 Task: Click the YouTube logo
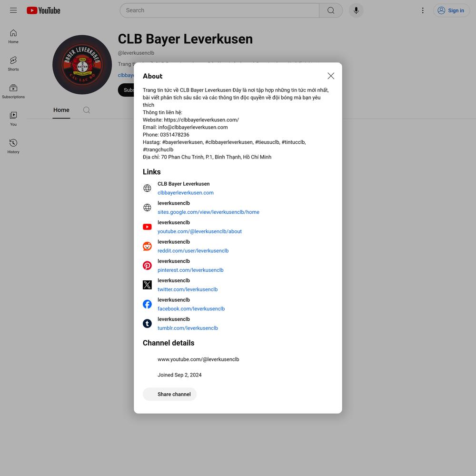pyautogui.click(x=43, y=10)
